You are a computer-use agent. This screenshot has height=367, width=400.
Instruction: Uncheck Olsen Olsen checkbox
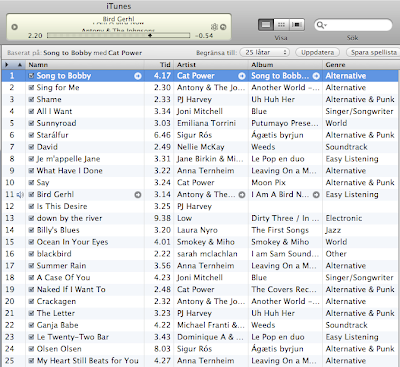tap(31, 349)
